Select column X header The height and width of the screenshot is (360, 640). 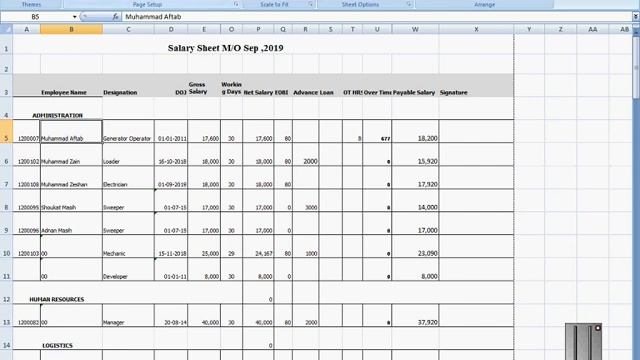(476, 29)
